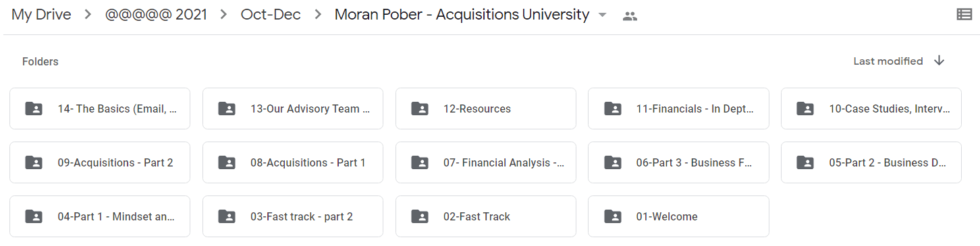The image size is (980, 246).
Task: Navigate to @@@@@ 2021 breadcrumb
Action: [x=156, y=15]
